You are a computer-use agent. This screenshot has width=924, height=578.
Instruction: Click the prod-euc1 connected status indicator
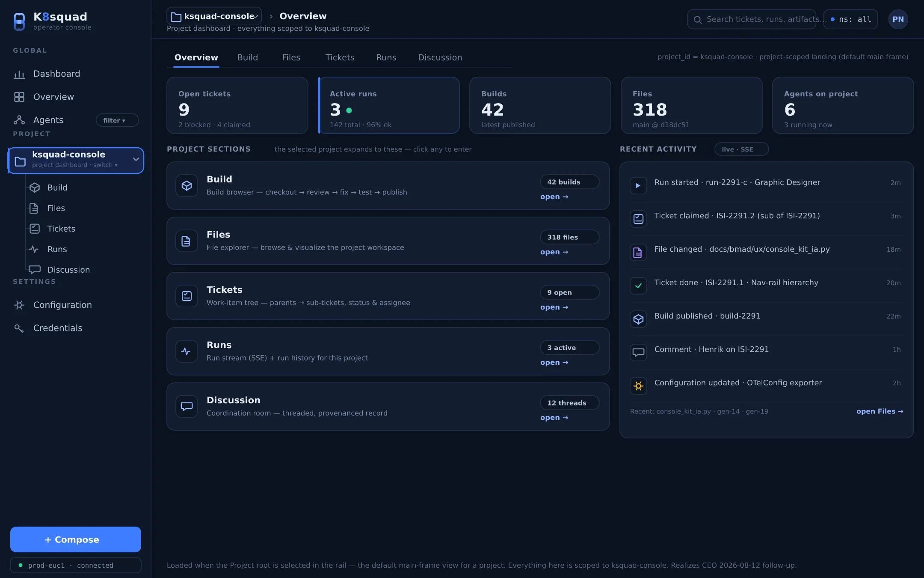76,565
